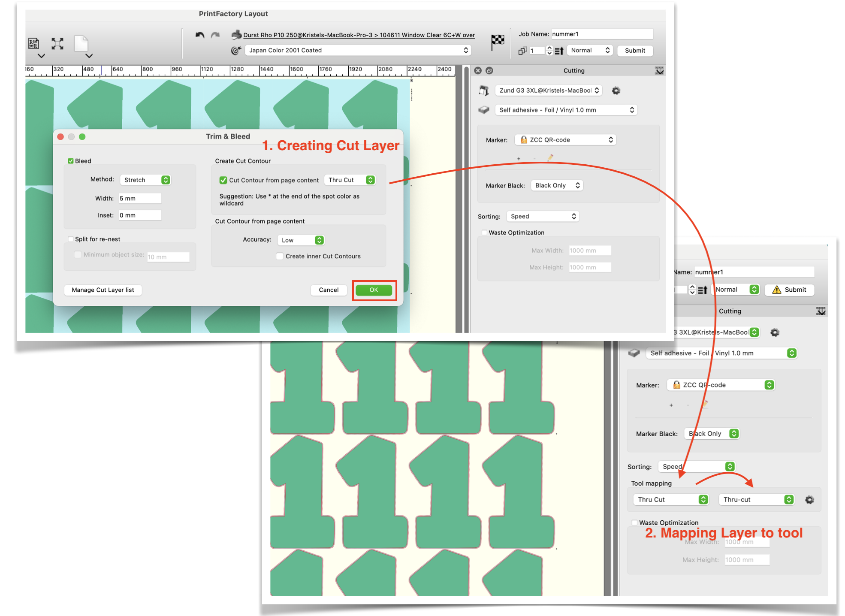This screenshot has height=616, width=845.
Task: Click Submit button in upper toolbar
Action: point(635,51)
